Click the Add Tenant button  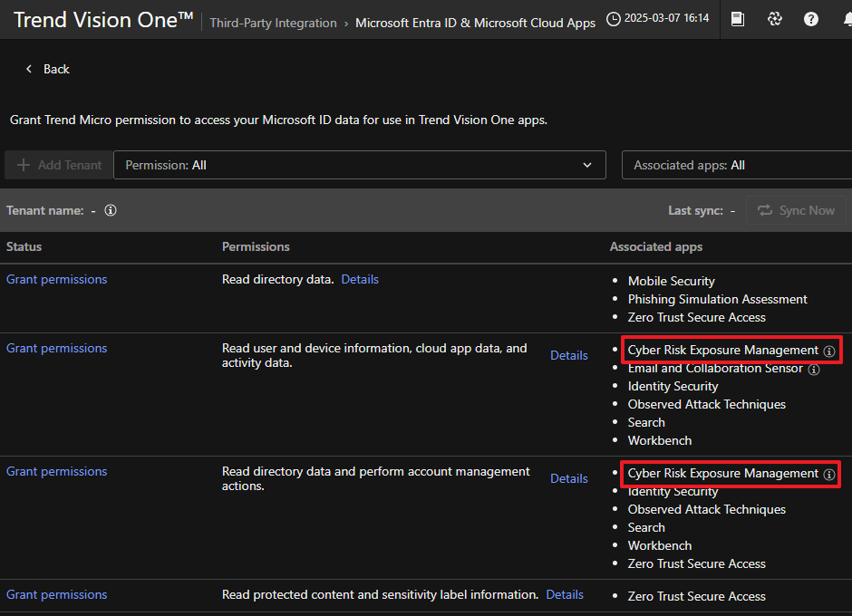click(x=59, y=165)
